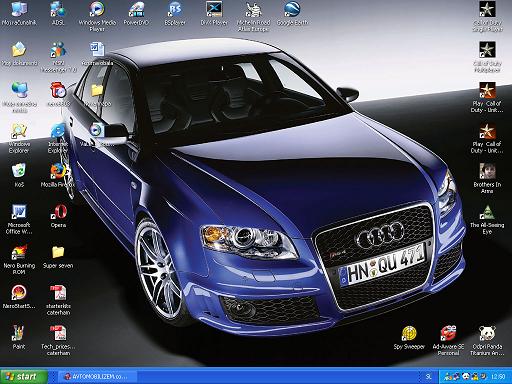Screen dimensions: 512x384
Task: Open the Windows Explorer shortcut
Action: click(19, 138)
